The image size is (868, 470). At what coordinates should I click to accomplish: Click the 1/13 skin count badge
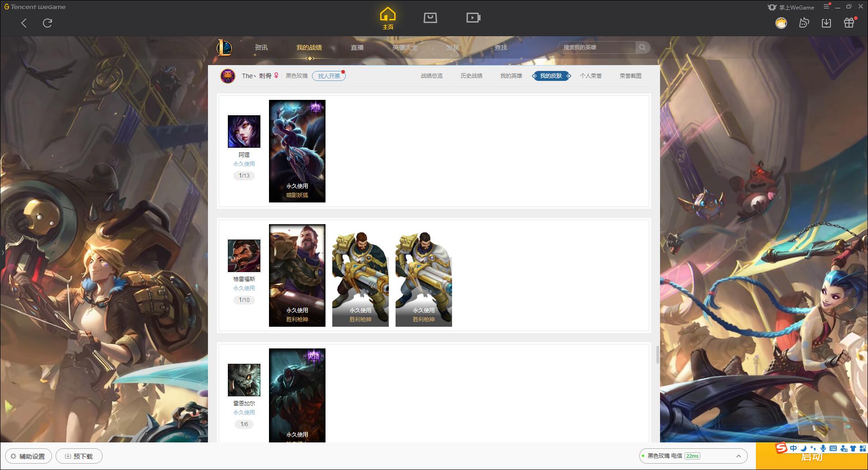tap(244, 176)
